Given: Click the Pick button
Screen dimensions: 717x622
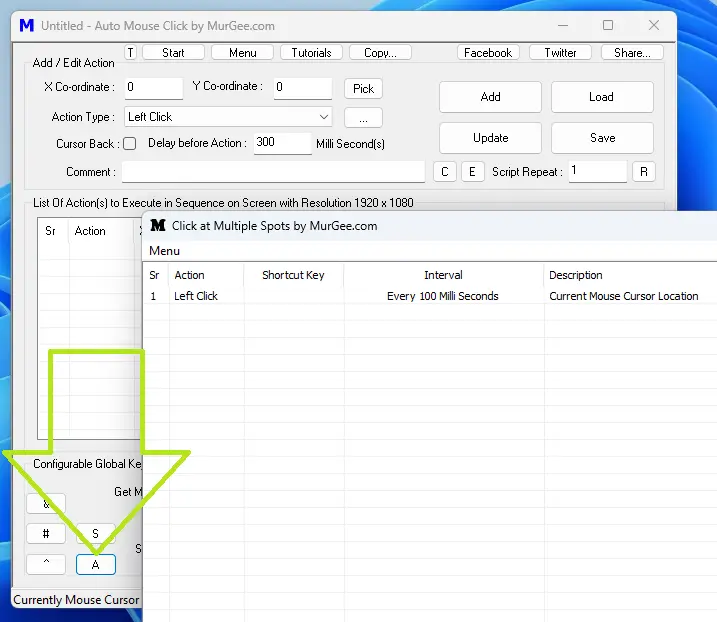Looking at the screenshot, I should (x=364, y=89).
